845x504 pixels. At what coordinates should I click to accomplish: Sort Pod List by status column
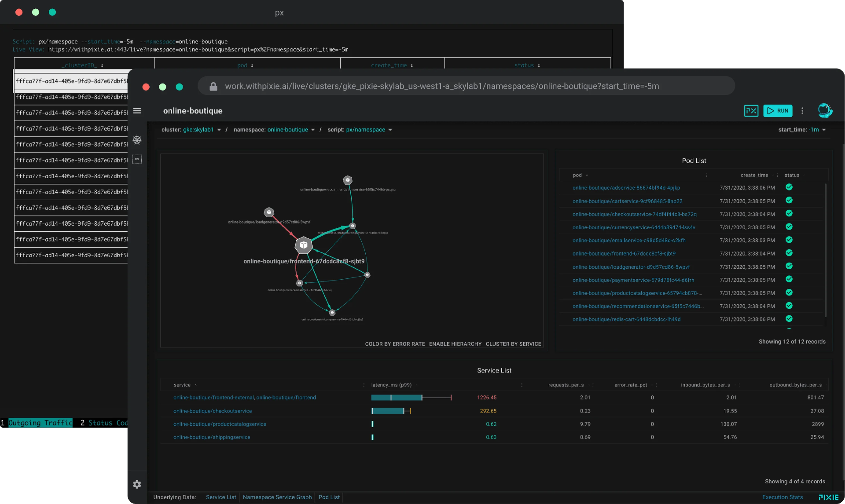point(792,175)
